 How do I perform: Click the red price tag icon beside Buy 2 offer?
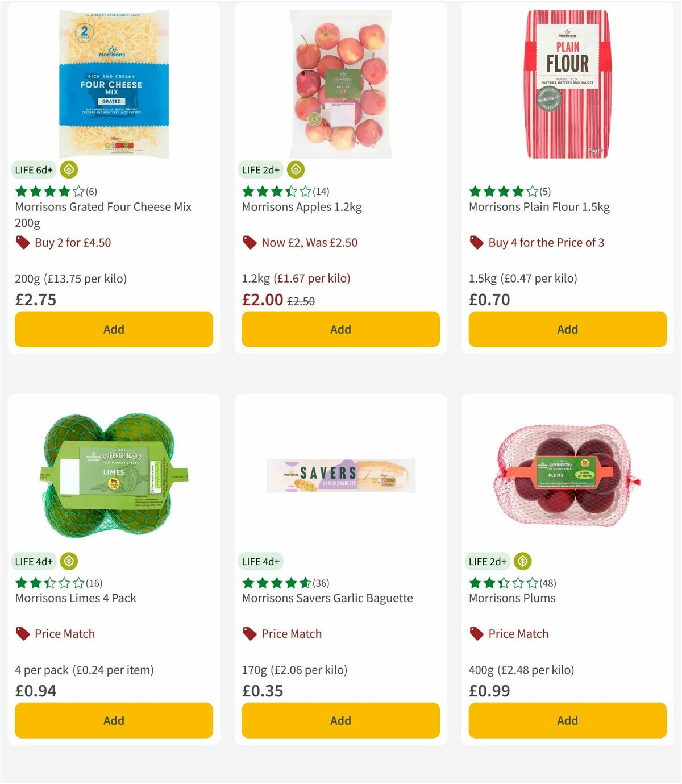[x=22, y=242]
